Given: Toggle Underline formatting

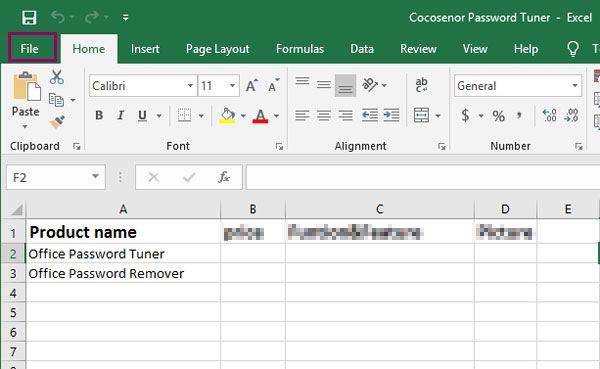Looking at the screenshot, I should (x=142, y=116).
